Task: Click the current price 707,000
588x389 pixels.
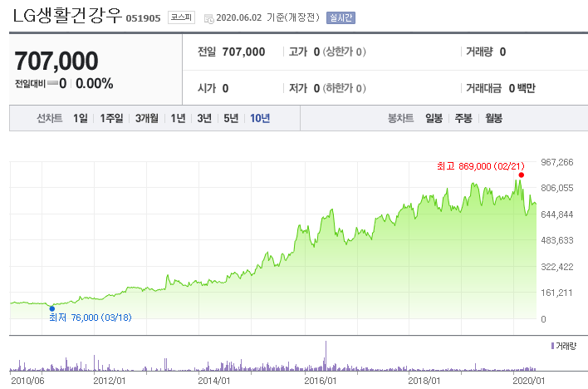Action: (56, 61)
